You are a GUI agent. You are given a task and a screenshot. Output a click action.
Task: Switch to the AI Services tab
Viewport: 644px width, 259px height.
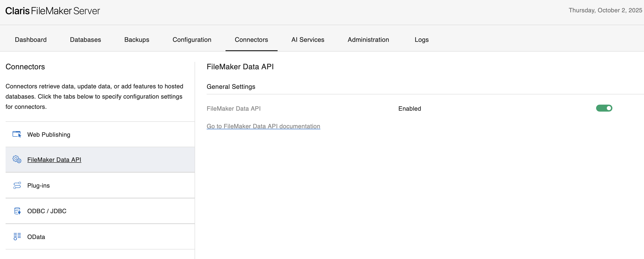[x=308, y=40]
